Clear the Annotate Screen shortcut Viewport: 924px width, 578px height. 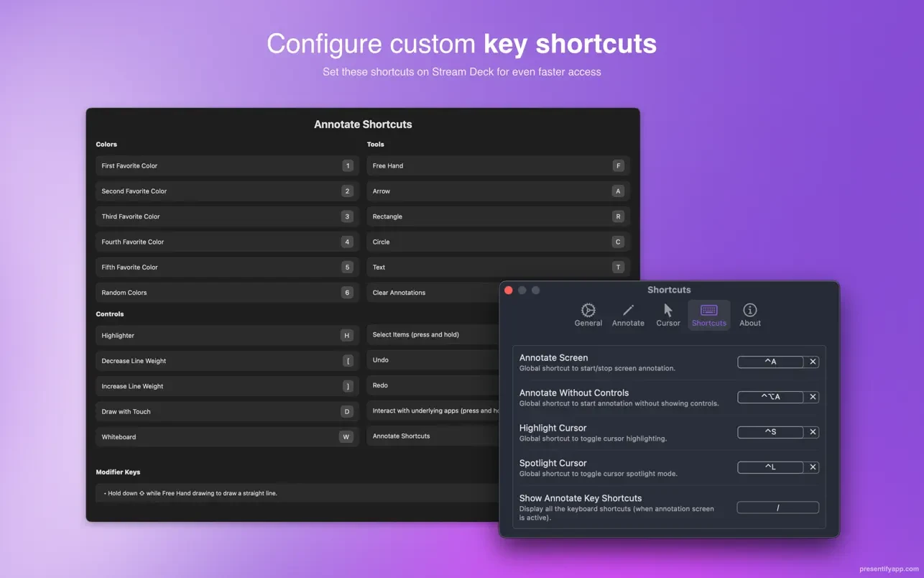click(x=813, y=362)
